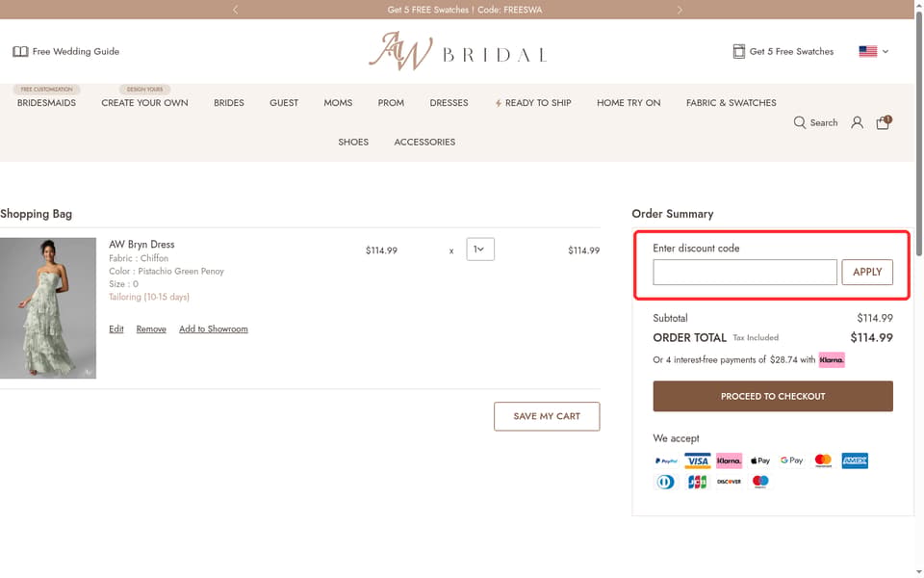Image resolution: width=924 pixels, height=578 pixels.
Task: Click the search magnifier icon
Action: (x=799, y=122)
